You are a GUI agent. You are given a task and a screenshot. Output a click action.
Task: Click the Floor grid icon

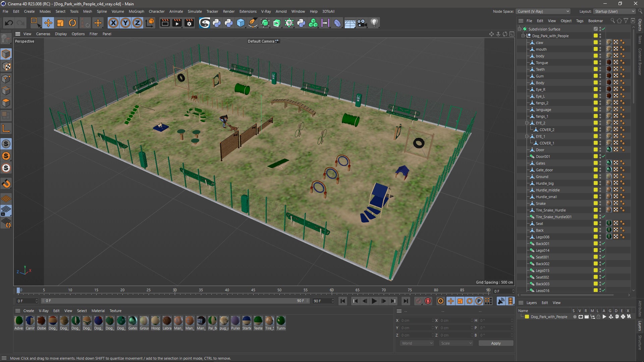(x=350, y=23)
